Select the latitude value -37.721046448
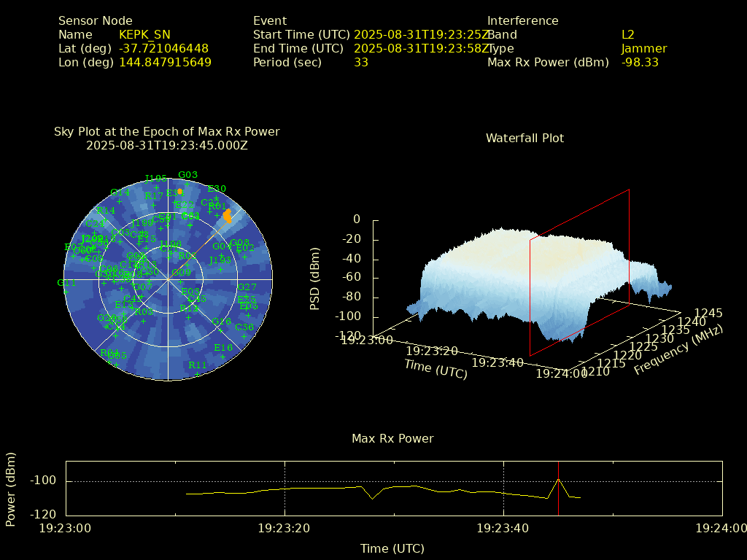 [x=163, y=49]
